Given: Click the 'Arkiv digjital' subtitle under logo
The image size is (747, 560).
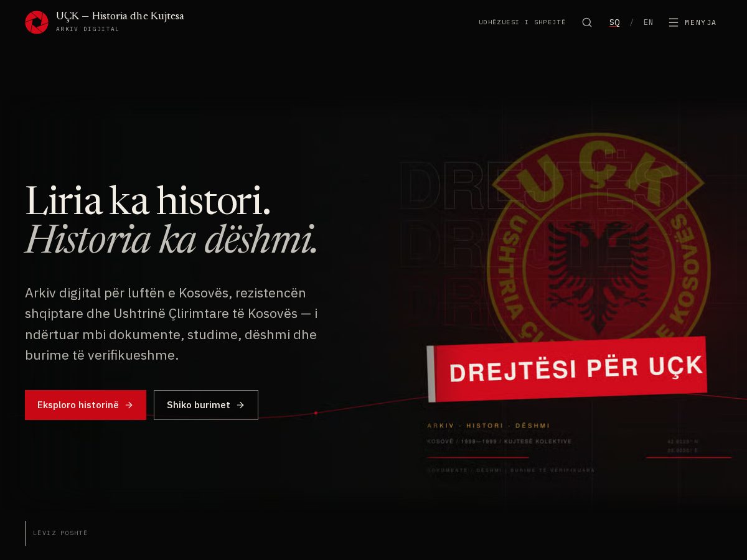Looking at the screenshot, I should coord(88,29).
